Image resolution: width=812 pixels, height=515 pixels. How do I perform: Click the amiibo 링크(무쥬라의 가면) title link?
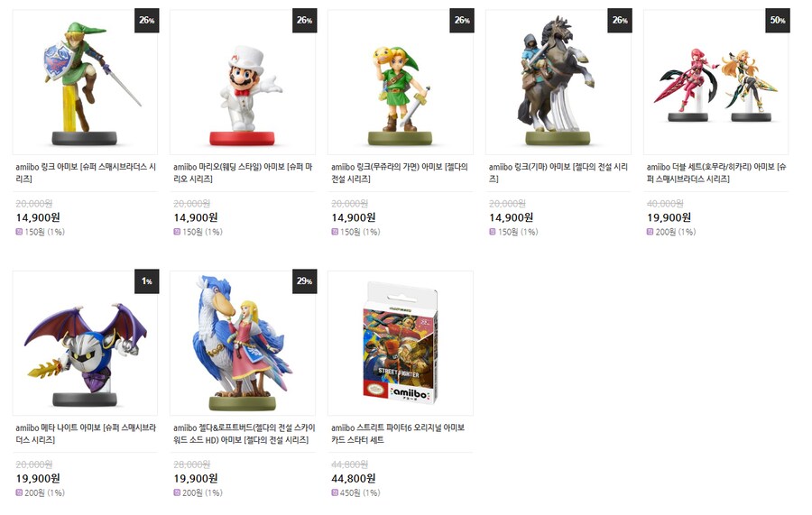tap(400, 173)
